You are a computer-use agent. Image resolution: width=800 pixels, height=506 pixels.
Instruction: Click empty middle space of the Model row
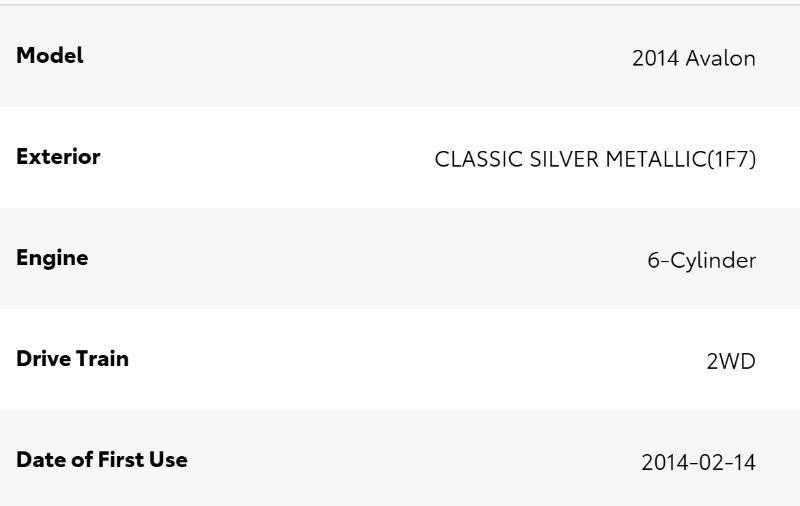pyautogui.click(x=350, y=56)
